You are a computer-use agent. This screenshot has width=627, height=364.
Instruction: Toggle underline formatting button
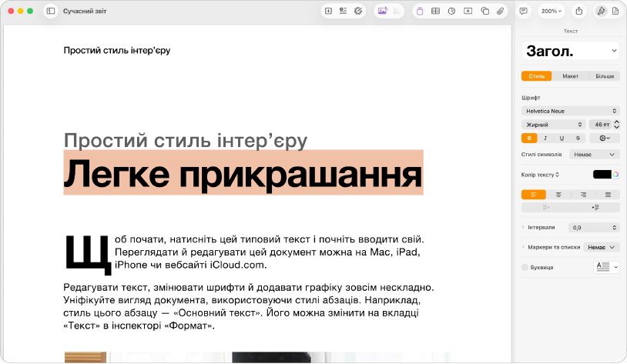click(562, 138)
